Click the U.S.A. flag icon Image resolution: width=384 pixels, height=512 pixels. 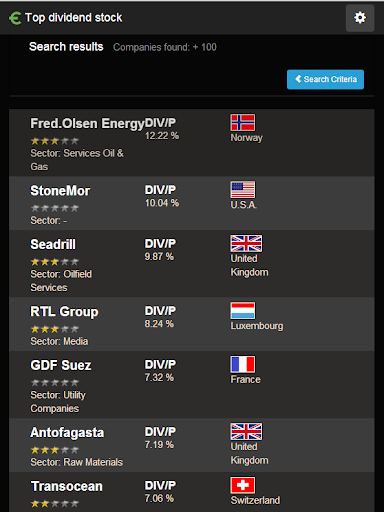click(x=243, y=190)
